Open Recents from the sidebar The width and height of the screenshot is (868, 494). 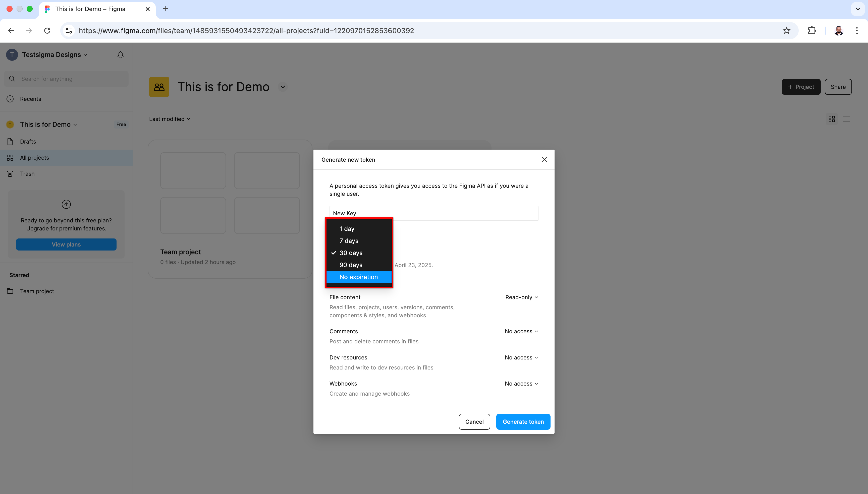click(30, 99)
